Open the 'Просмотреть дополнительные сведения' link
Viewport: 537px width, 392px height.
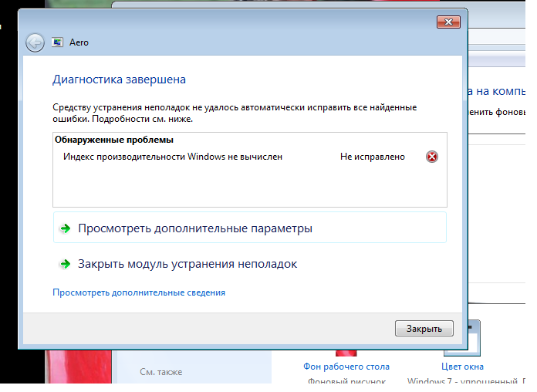pyautogui.click(x=139, y=292)
